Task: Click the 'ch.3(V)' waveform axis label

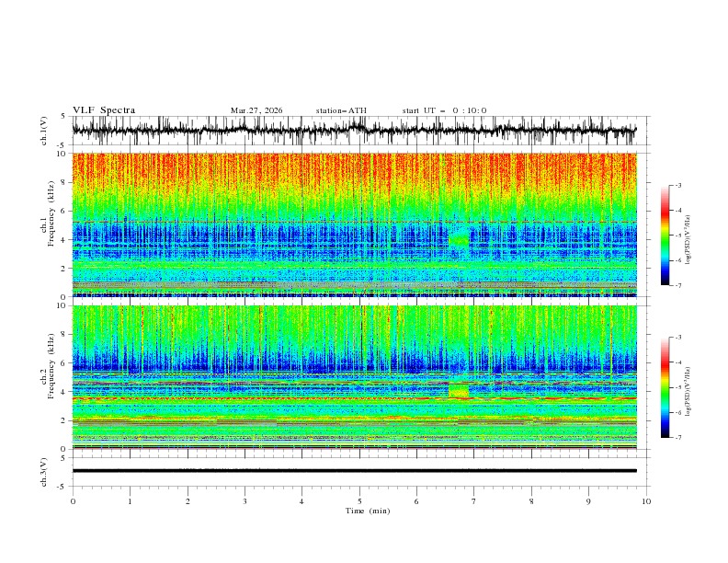Action: 44,472
